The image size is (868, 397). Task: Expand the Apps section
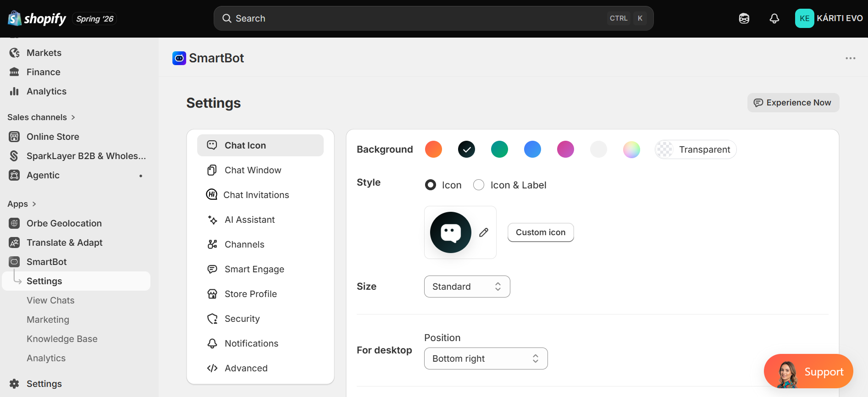[22, 204]
